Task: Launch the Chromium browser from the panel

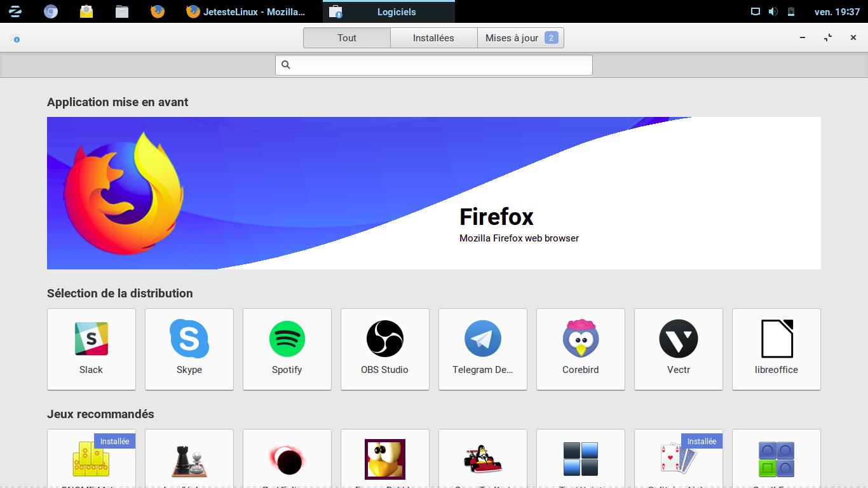Action: [x=51, y=11]
